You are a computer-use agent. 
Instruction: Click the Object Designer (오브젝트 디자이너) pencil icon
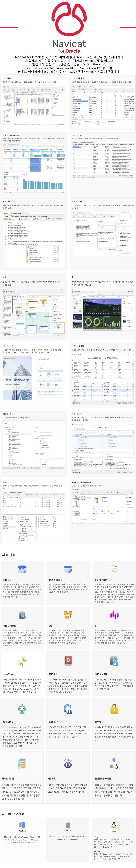[x=68, y=570]
